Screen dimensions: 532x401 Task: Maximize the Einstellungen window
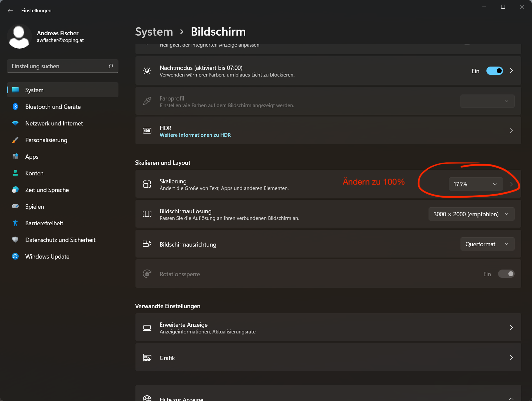tap(503, 7)
